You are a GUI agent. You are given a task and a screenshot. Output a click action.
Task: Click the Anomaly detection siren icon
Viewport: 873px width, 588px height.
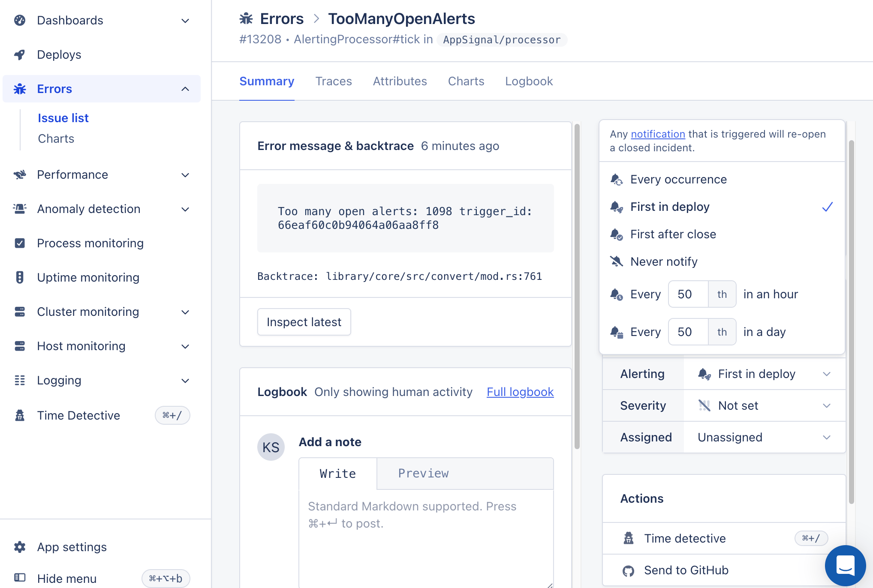click(x=20, y=209)
